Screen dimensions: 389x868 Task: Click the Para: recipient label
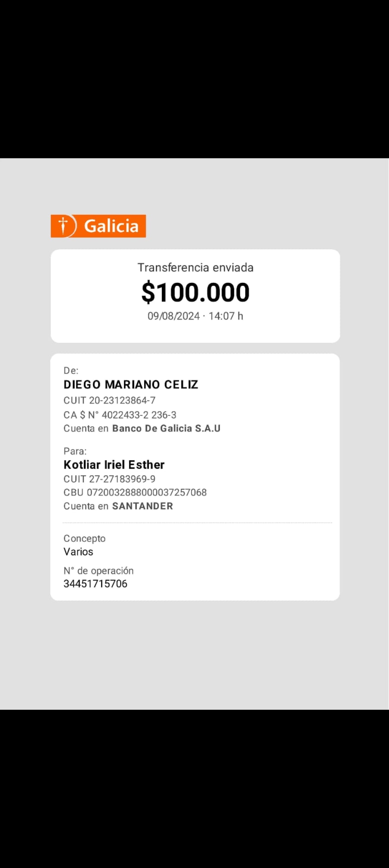pos(75,451)
